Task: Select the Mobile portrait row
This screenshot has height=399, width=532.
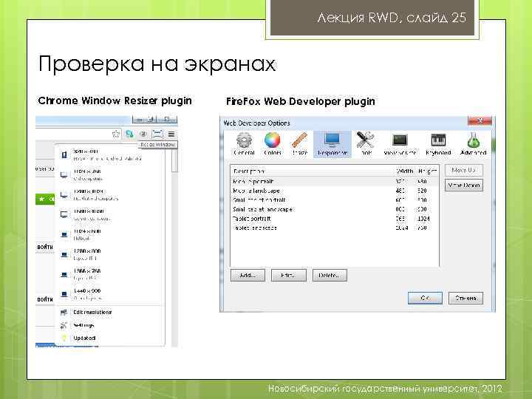Action: 334,182
